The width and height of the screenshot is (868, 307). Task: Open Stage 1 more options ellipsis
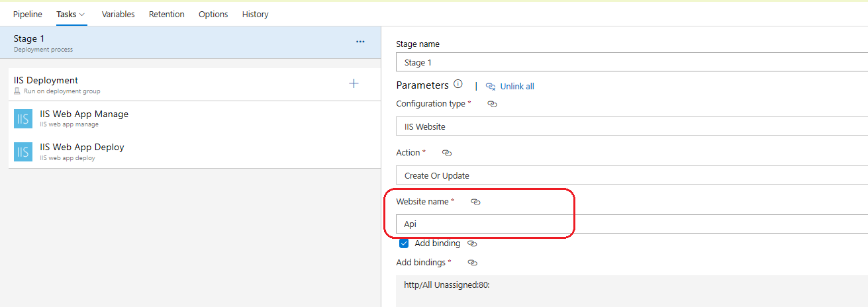pos(360,41)
